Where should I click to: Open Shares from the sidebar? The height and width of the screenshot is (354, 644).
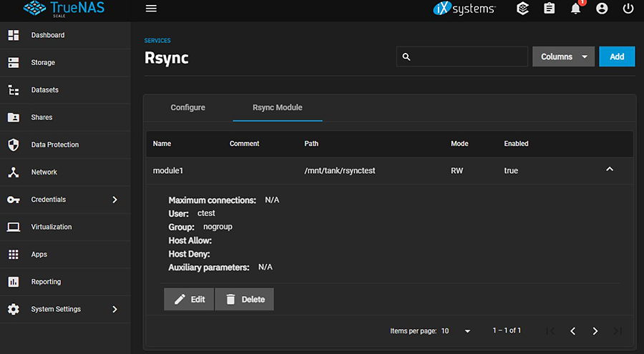tap(66, 117)
